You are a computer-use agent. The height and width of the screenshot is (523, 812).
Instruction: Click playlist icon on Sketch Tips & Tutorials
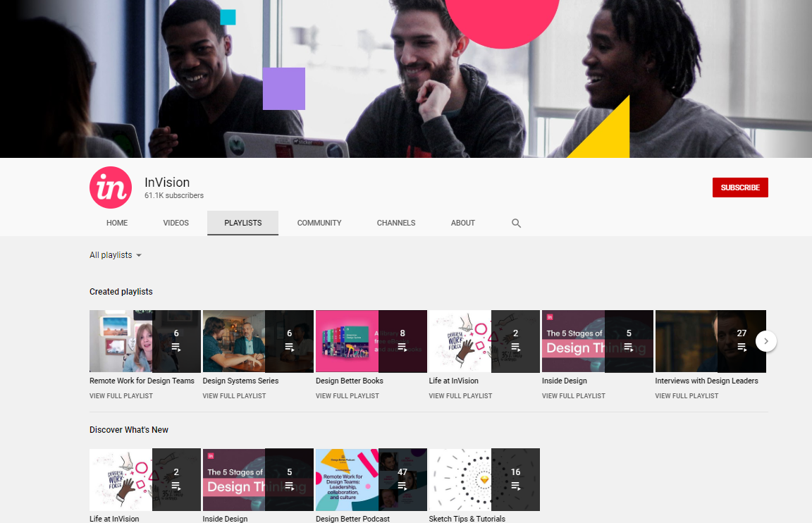[x=515, y=486]
